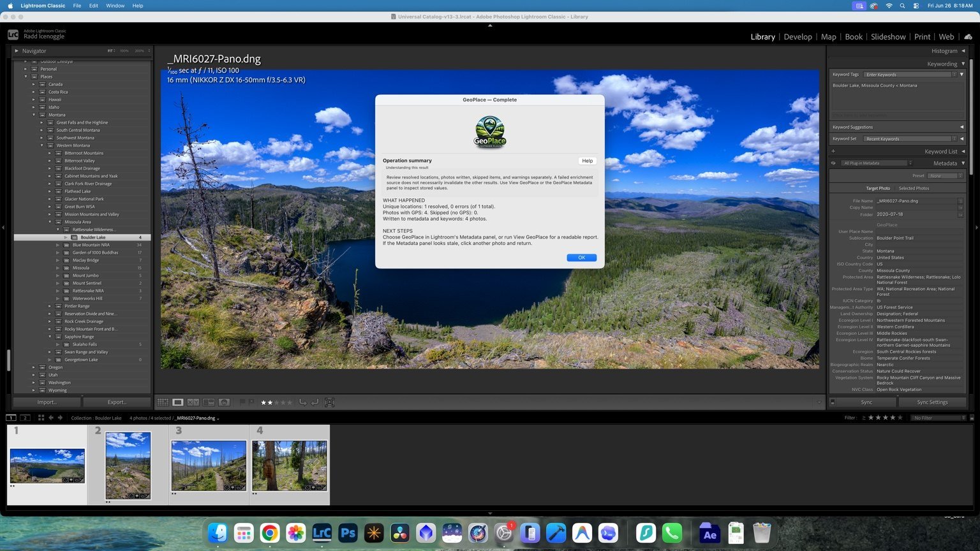This screenshot has height=551, width=980.
Task: Rotate photo counter-clockwise in toolbar
Action: point(303,402)
